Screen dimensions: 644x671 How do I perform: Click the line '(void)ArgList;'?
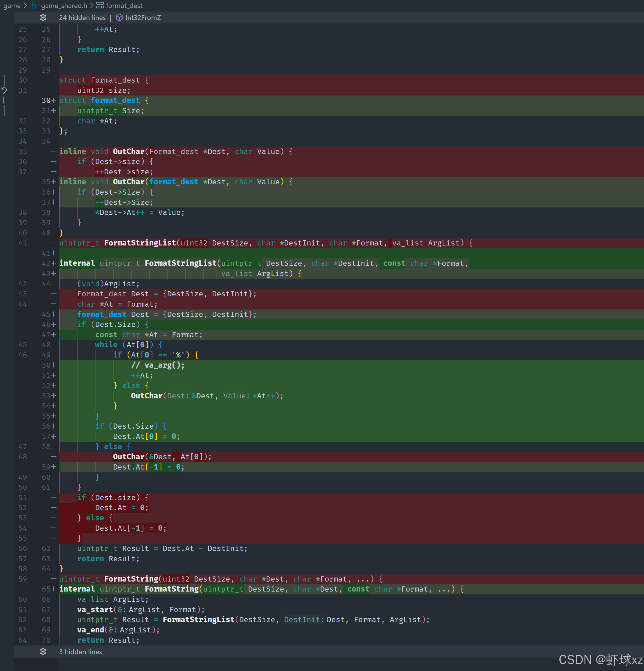108,284
